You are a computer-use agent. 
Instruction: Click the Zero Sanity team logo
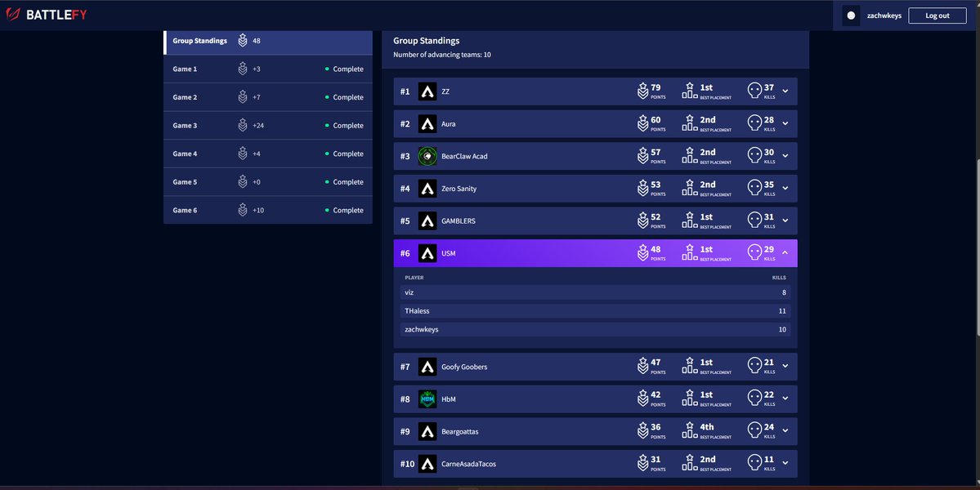[427, 189]
